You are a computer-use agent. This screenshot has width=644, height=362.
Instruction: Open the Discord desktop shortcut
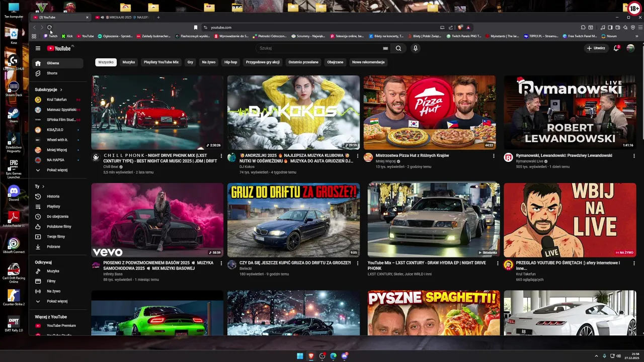click(x=14, y=193)
